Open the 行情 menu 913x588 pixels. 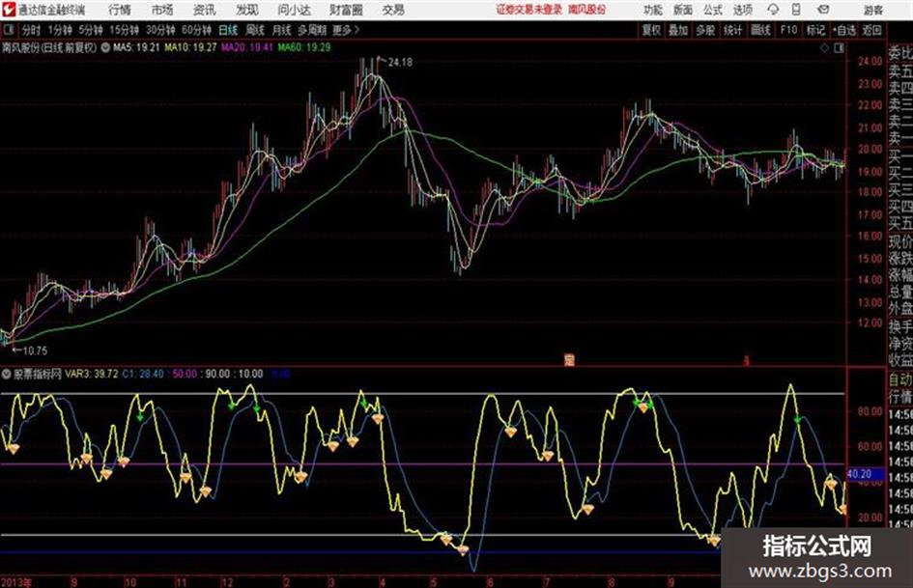120,10
